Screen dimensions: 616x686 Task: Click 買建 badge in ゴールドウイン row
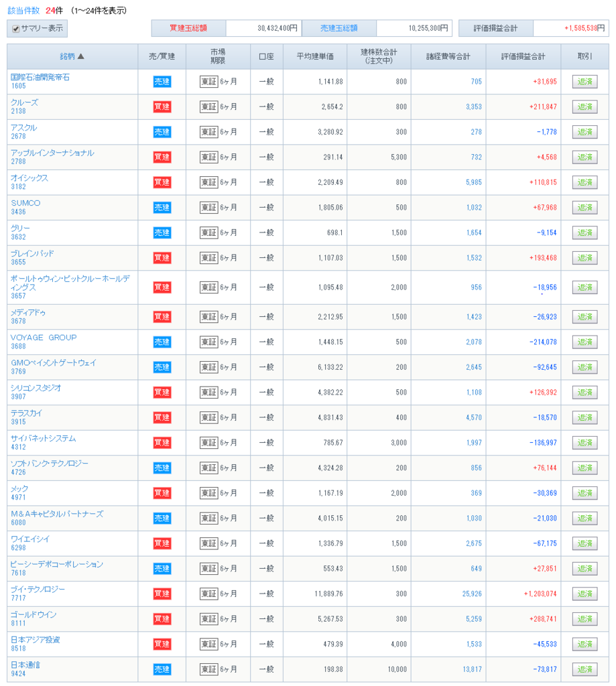pos(162,619)
